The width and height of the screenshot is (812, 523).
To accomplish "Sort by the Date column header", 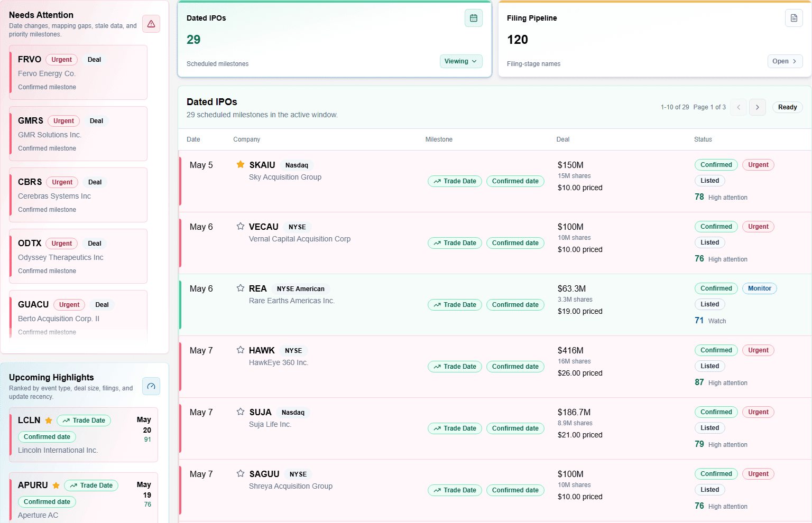I will point(193,139).
